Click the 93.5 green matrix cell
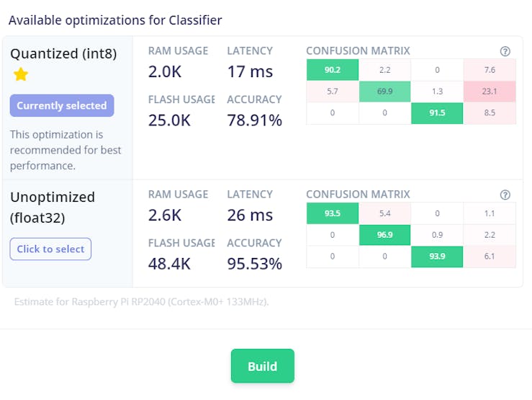This screenshot has width=532, height=400. click(332, 213)
